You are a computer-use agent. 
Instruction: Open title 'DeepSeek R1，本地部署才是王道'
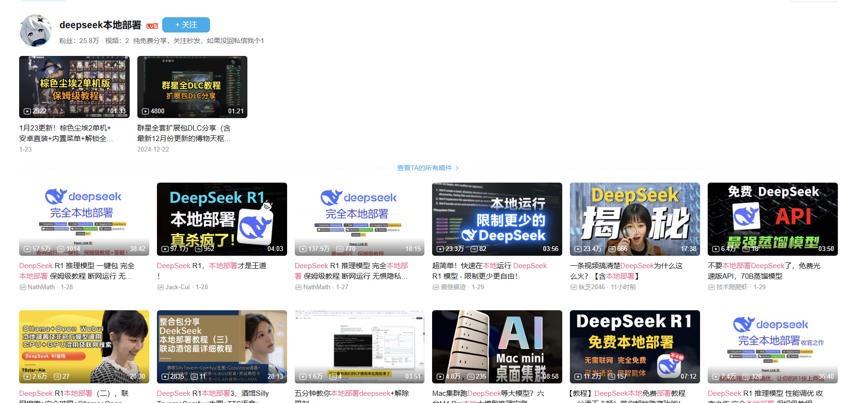[x=211, y=271]
